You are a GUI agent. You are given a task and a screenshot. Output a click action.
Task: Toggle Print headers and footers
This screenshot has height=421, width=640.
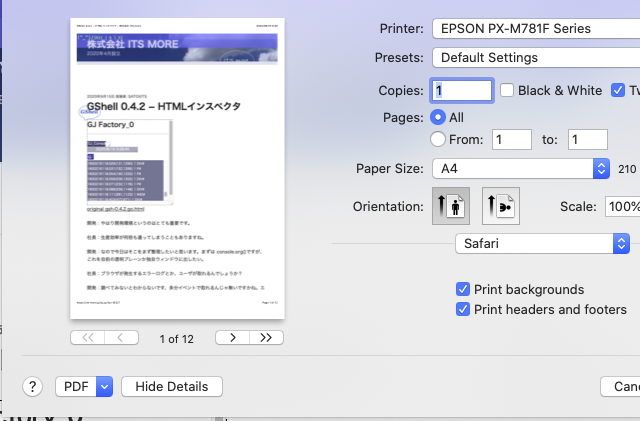pos(463,309)
